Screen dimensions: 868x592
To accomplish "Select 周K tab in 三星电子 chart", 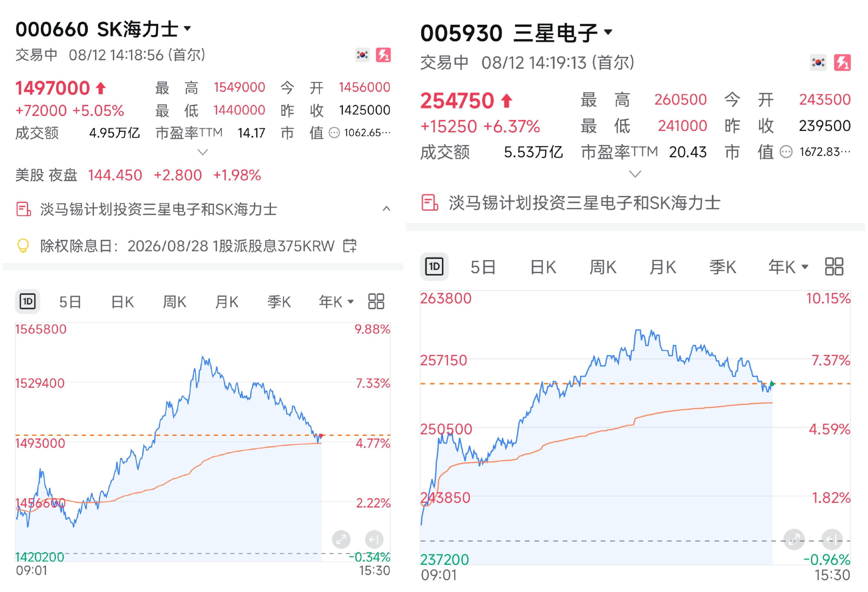I will point(603,267).
